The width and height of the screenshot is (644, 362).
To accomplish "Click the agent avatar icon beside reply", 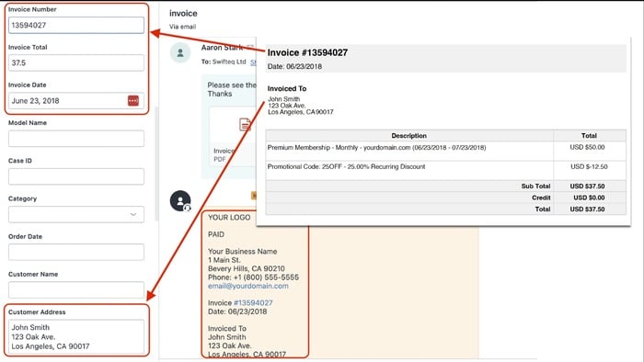I will click(x=180, y=201).
